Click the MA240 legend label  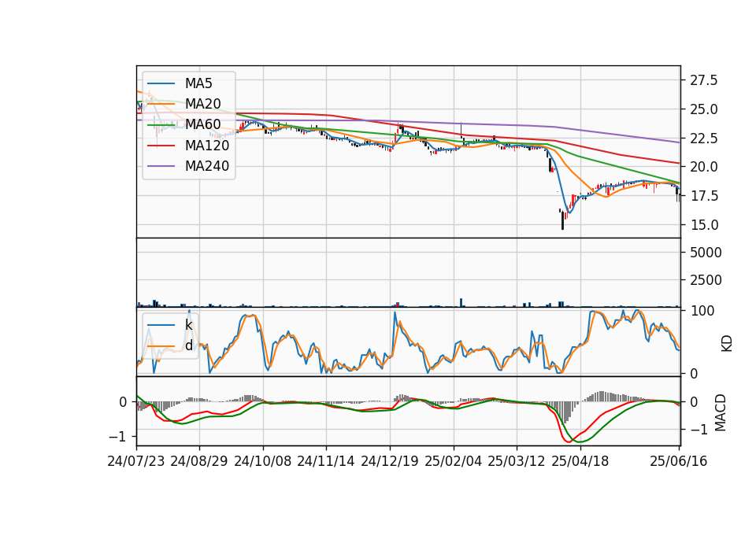pos(207,166)
